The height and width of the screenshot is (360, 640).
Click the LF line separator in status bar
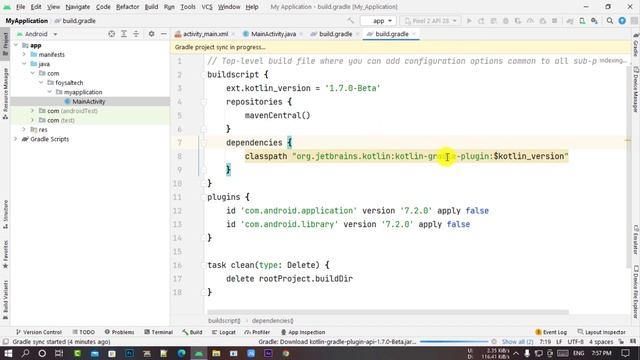click(559, 342)
